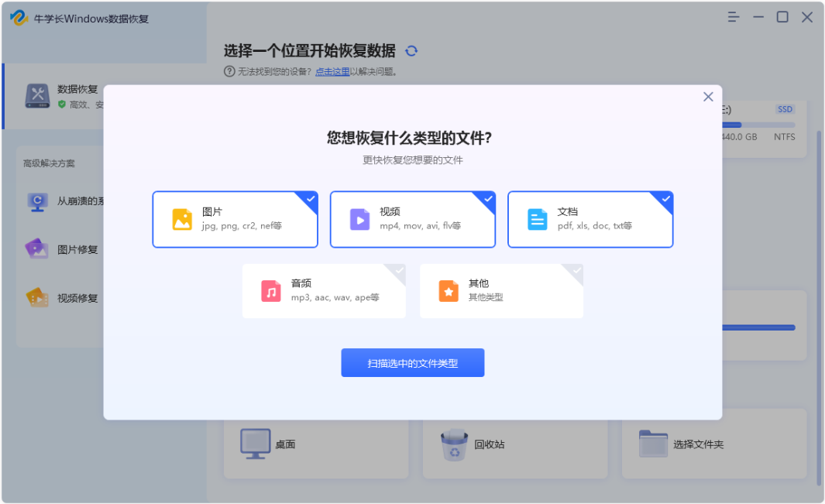This screenshot has width=825, height=504.
Task: Open 图片修复 from the sidebar
Action: pyautogui.click(x=37, y=250)
